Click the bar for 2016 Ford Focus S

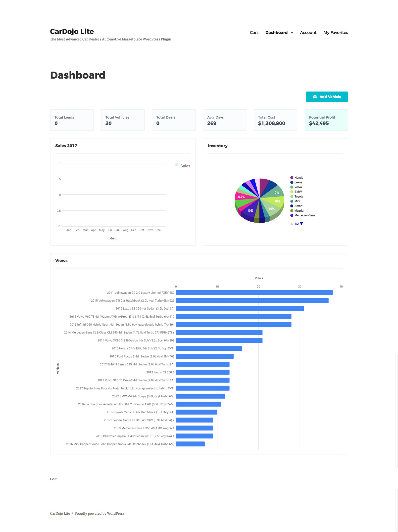click(x=205, y=356)
